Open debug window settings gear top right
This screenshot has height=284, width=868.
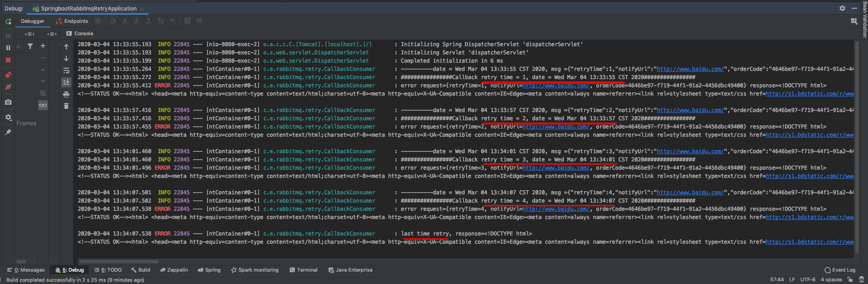(x=842, y=8)
